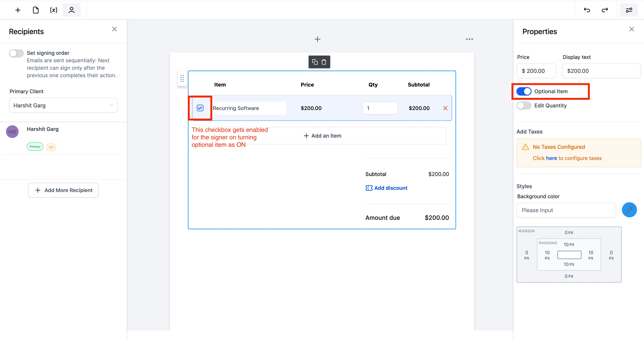This screenshot has height=339, width=644.
Task: Uncheck the Recurring Software item checkbox
Action: pos(200,108)
